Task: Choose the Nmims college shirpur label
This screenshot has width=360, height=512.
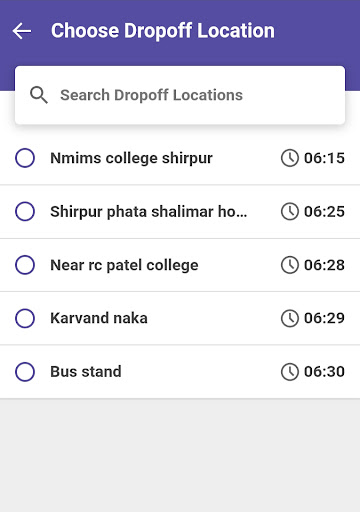Action: tap(131, 158)
